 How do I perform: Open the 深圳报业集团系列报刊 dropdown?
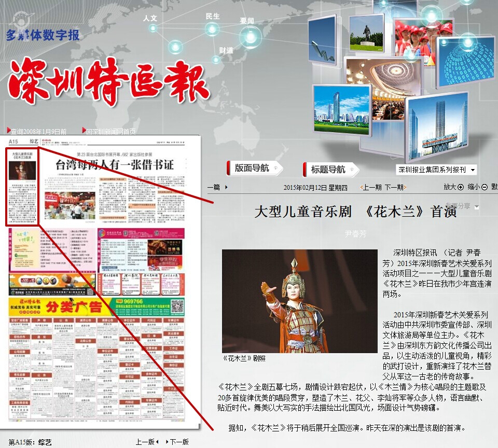pyautogui.click(x=436, y=170)
